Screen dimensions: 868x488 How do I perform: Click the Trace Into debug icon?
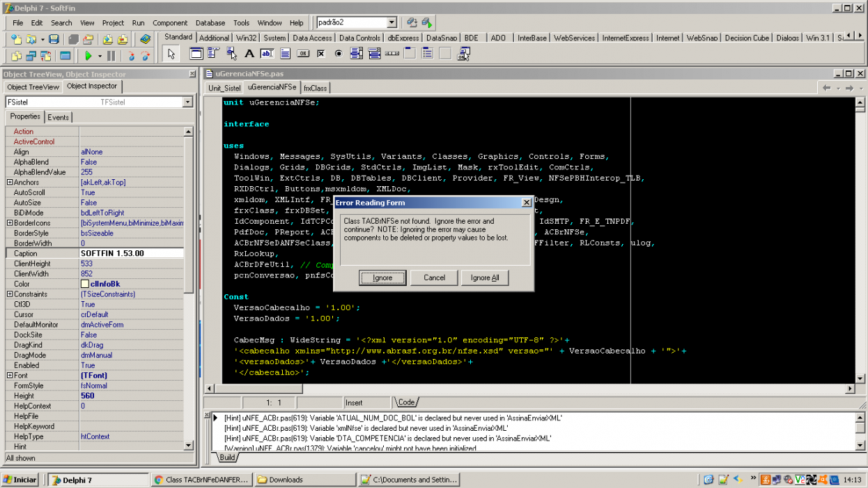pyautogui.click(x=130, y=55)
